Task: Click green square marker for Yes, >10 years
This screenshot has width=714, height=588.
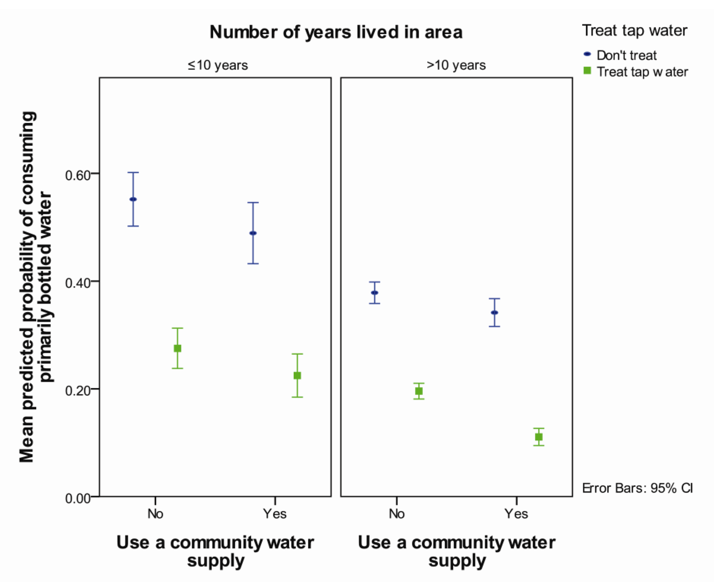Action: click(x=539, y=437)
